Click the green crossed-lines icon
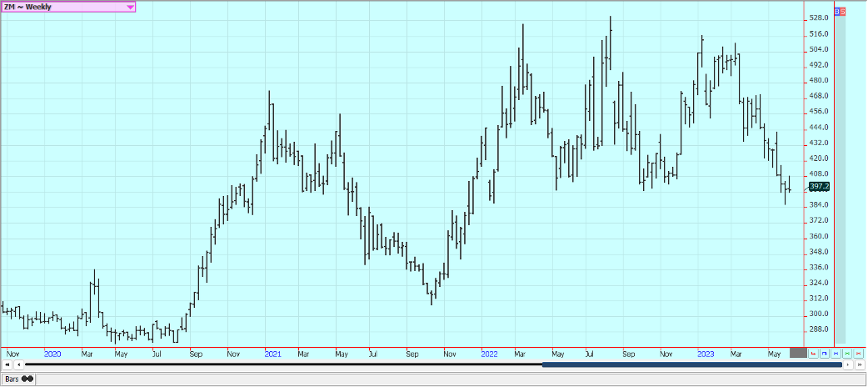Screen dimensions: 868x387 point(847,353)
